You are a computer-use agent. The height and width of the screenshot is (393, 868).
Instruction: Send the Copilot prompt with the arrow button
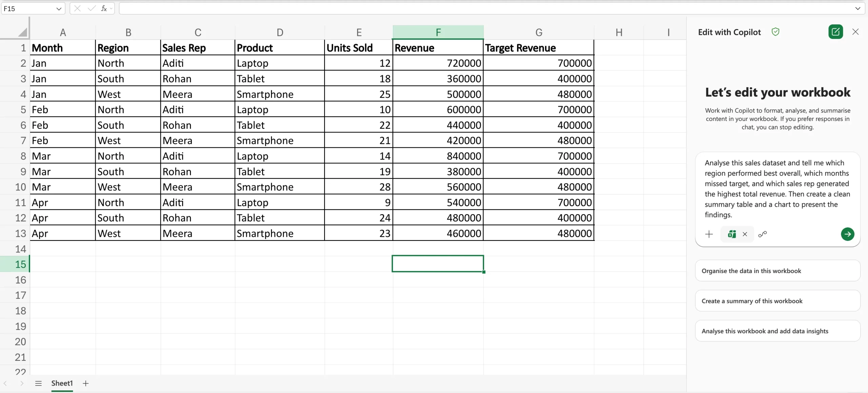848,234
